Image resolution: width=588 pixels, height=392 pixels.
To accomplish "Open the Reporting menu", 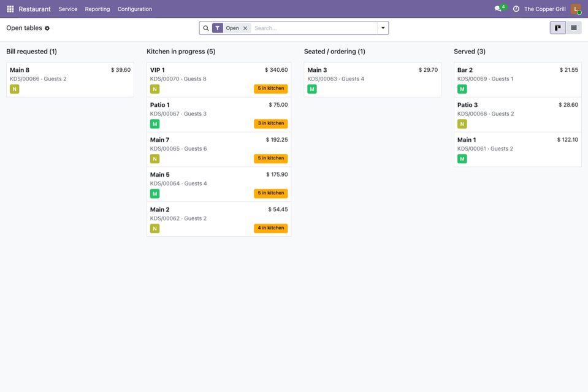I will click(97, 9).
